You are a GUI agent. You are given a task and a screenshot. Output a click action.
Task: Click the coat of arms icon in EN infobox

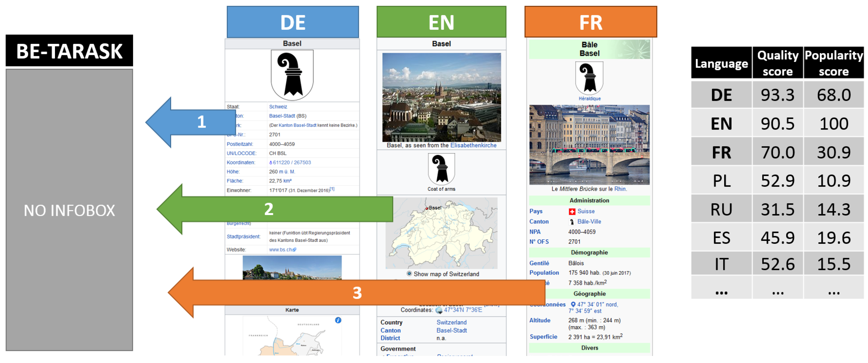[441, 168]
